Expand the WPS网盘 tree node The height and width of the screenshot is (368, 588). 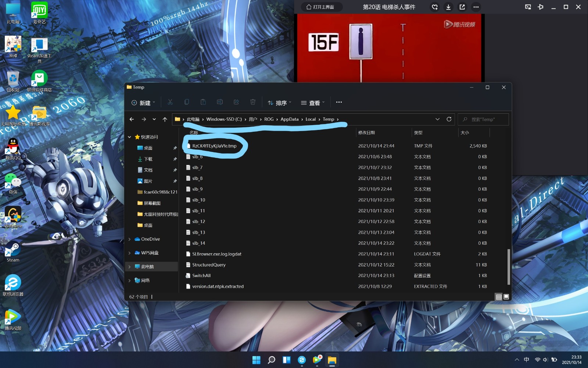pos(129,253)
